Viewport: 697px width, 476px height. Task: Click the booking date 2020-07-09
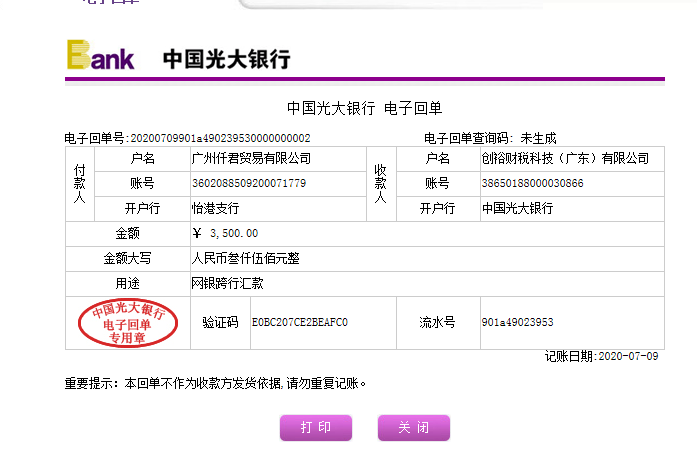(628, 356)
